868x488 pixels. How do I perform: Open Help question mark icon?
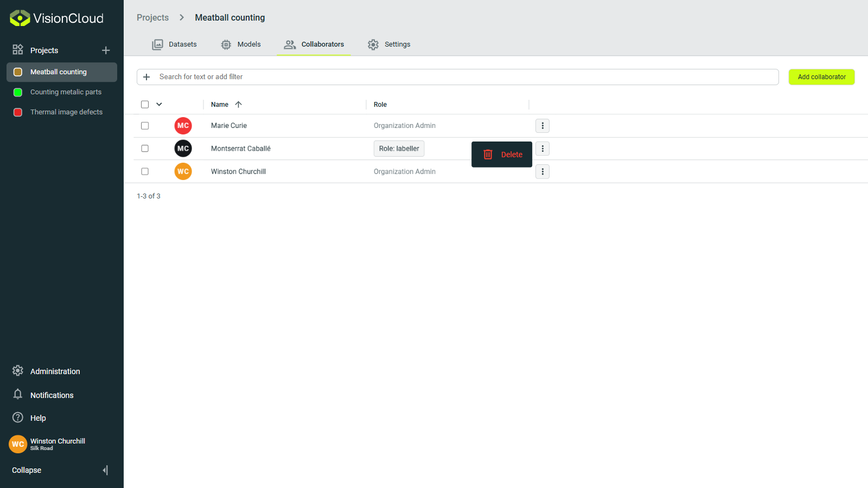point(18,418)
